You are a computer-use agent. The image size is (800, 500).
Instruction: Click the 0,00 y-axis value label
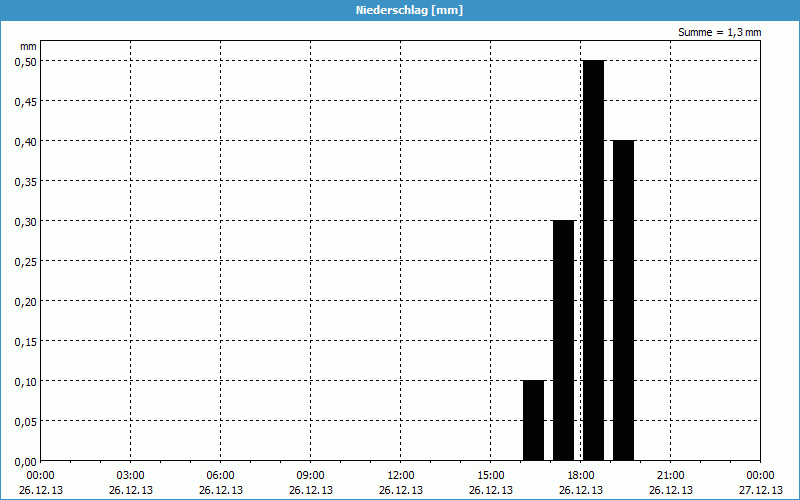(x=26, y=461)
